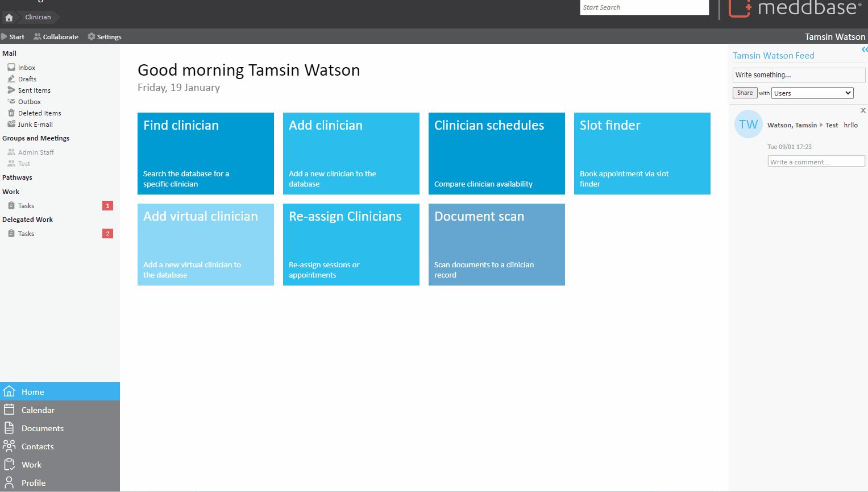
Task: Open the Settings menu
Action: tap(105, 37)
